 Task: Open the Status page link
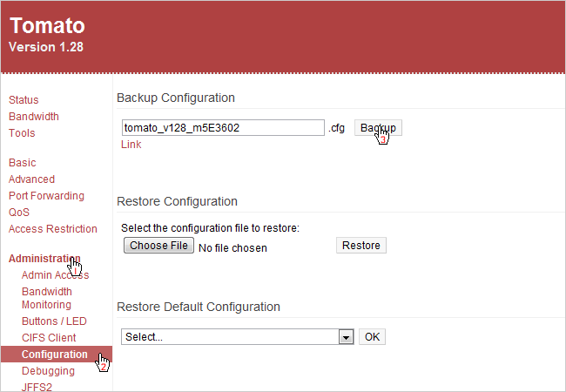pos(24,100)
